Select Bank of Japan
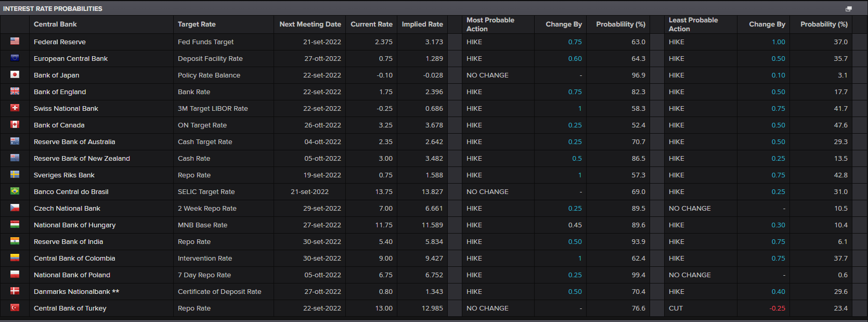 pos(57,75)
